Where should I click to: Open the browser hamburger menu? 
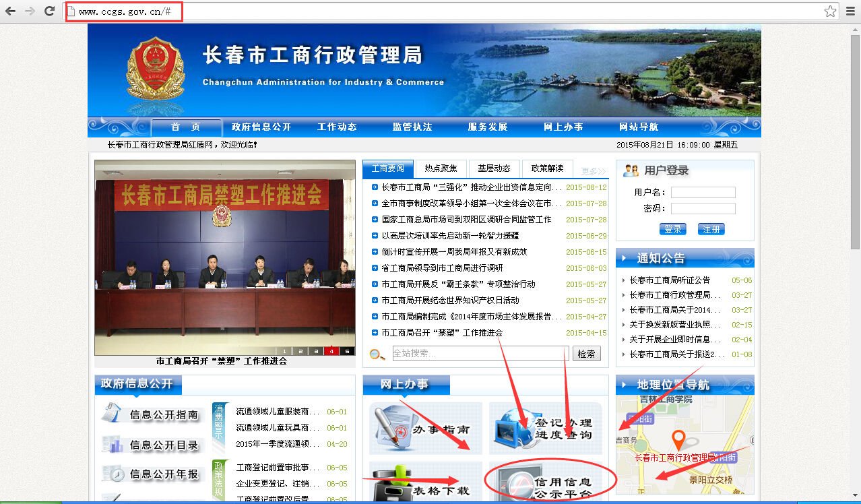(850, 11)
